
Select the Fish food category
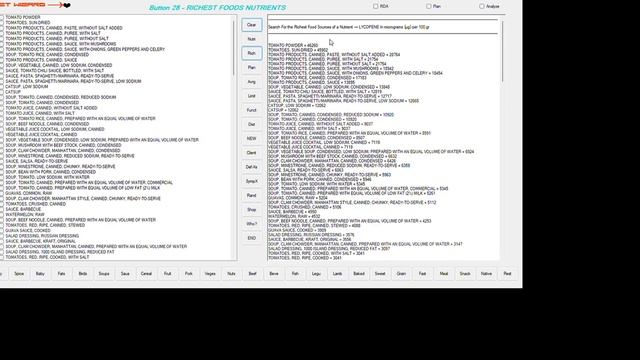click(295, 274)
